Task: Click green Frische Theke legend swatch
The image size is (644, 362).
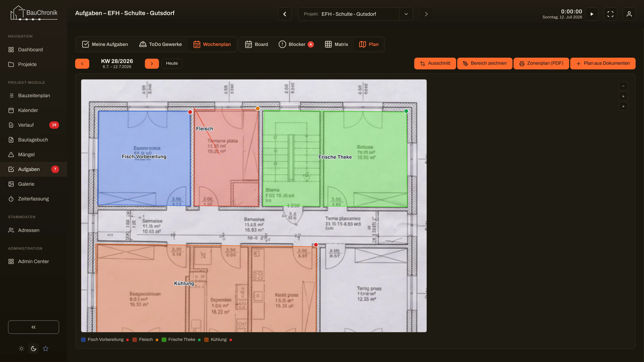Action: pyautogui.click(x=164, y=340)
